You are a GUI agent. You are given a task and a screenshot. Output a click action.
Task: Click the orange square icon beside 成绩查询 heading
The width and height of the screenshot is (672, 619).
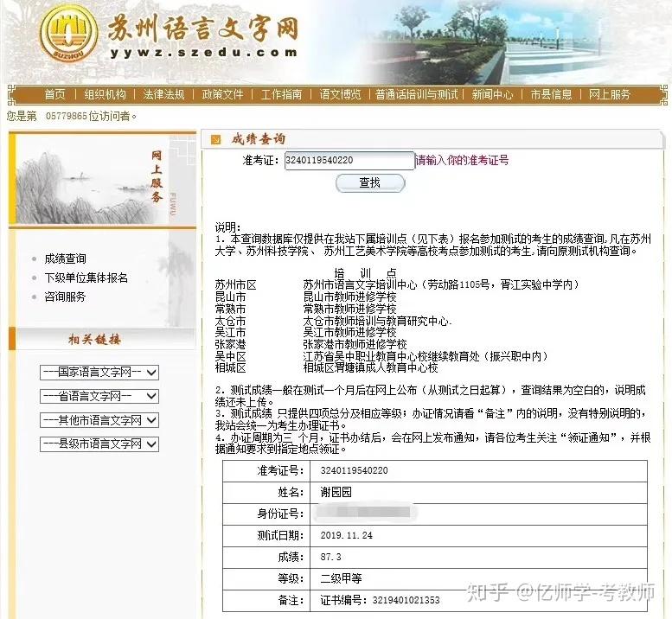click(x=216, y=139)
